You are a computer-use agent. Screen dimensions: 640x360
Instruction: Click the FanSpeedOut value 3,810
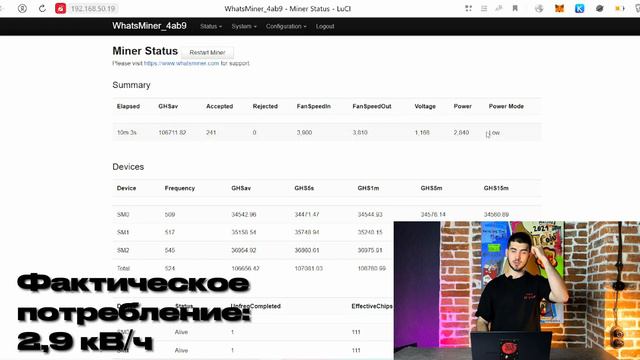360,132
